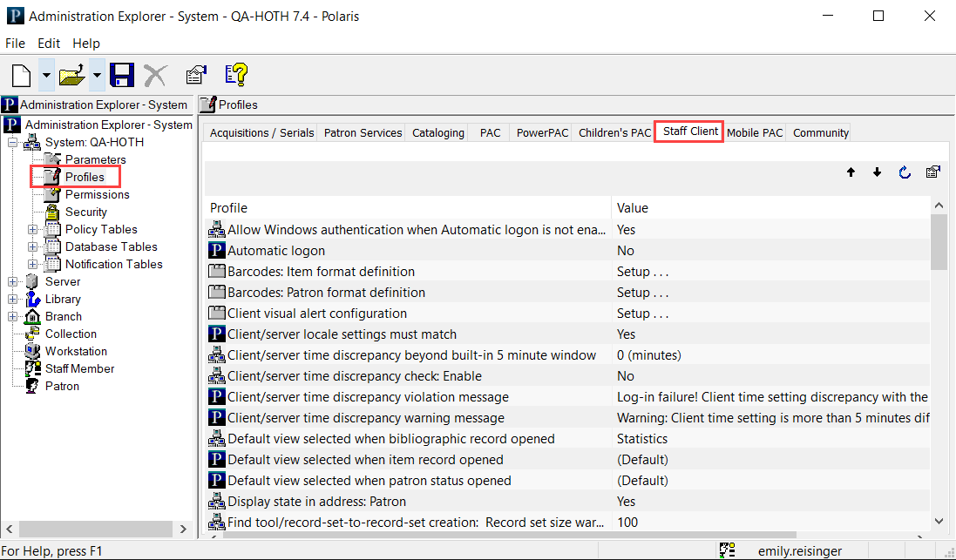Viewport: 956px width, 560px height.
Task: Click the refresh icon above profile list
Action: [x=905, y=172]
